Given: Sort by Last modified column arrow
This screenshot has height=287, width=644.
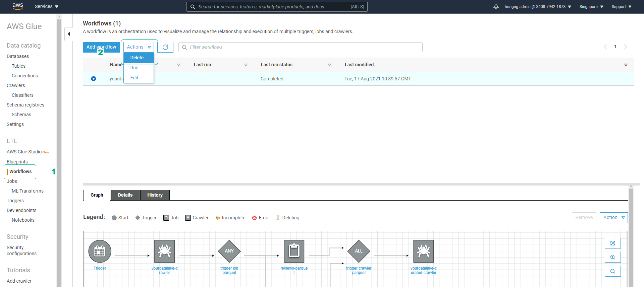Looking at the screenshot, I should pos(626,65).
